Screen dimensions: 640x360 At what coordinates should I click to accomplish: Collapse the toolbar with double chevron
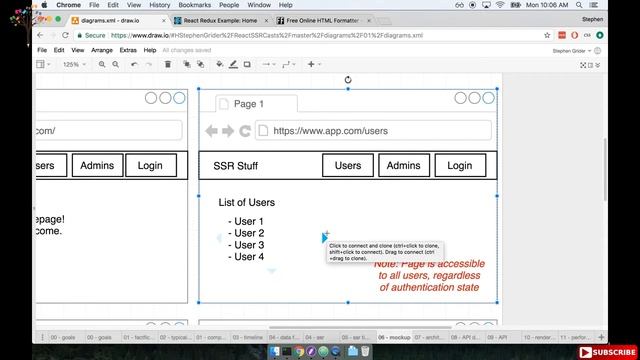[598, 65]
